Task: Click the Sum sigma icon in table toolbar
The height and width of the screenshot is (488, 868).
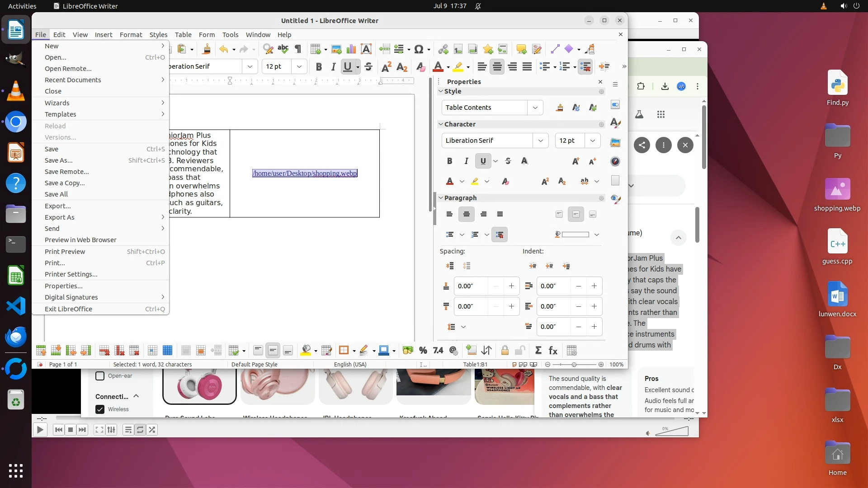Action: pos(538,351)
